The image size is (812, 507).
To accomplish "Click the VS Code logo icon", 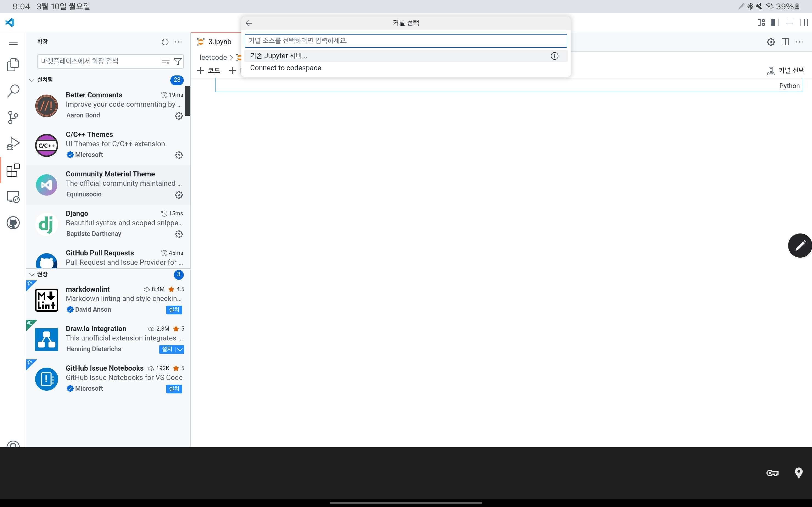I will [10, 22].
